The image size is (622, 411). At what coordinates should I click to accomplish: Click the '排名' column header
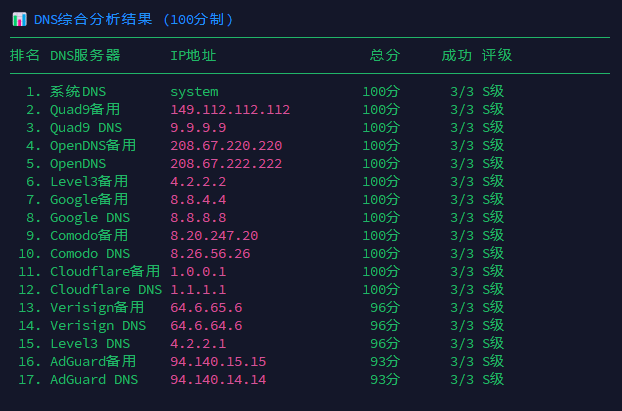[x=25, y=56]
